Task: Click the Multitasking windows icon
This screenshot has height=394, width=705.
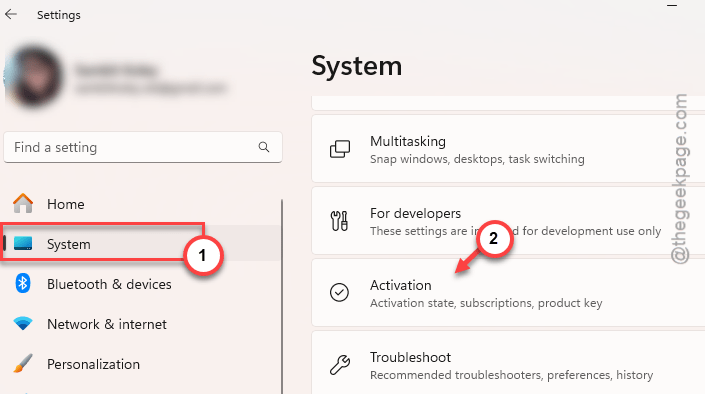Action: (340, 149)
